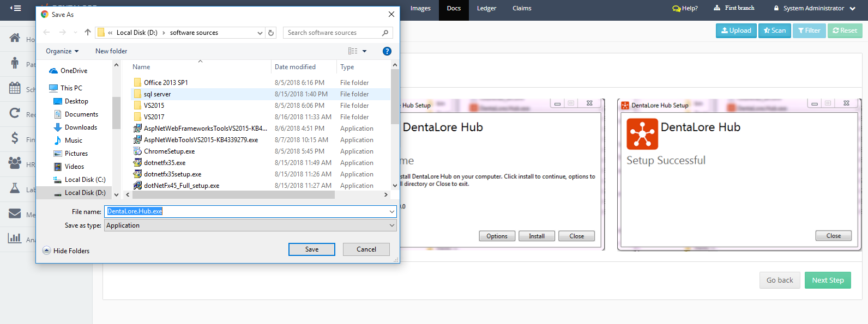Select Local Disk (C:) in navigation tree

click(85, 180)
